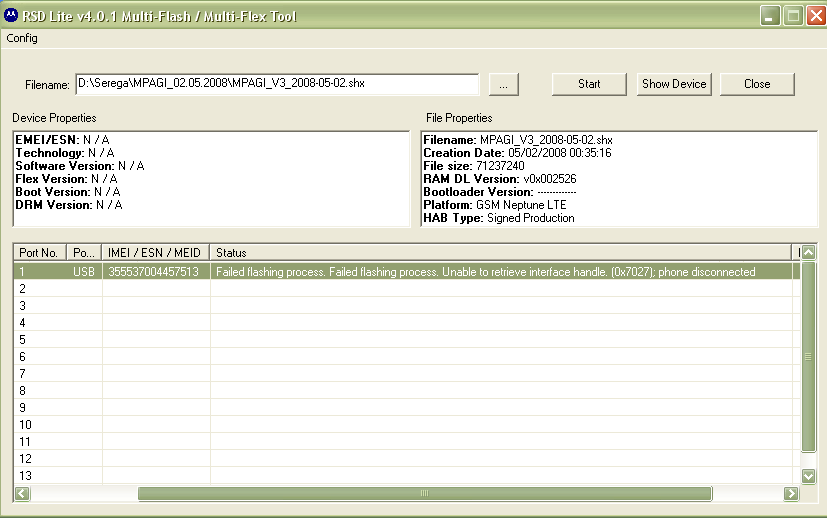Click the EMEI/ESN: N / A line
827x518 pixels.
(62, 140)
